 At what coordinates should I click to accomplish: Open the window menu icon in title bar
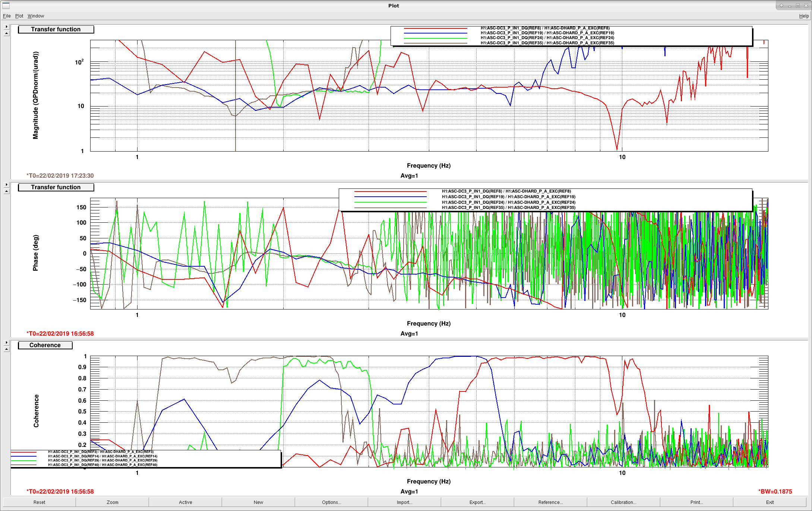(x=6, y=6)
